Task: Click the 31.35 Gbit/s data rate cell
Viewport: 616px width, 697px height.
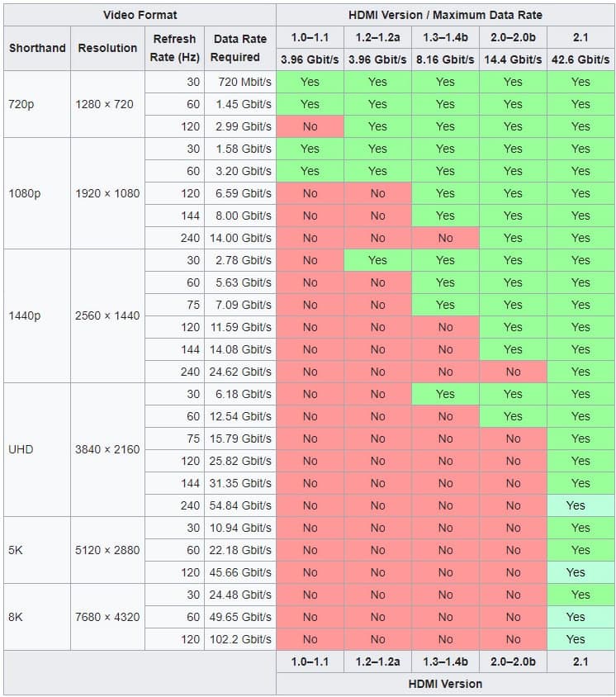Action: pyautogui.click(x=240, y=483)
